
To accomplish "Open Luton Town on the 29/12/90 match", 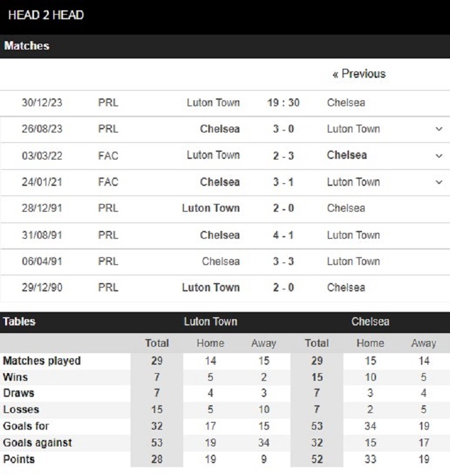I will (211, 288).
